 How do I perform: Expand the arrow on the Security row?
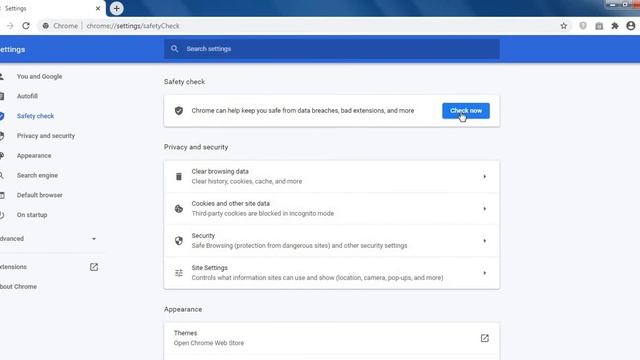(x=484, y=241)
